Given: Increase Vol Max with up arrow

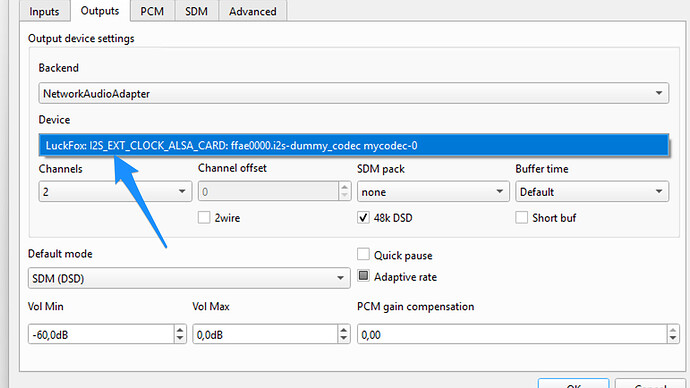Looking at the screenshot, I should click(344, 330).
